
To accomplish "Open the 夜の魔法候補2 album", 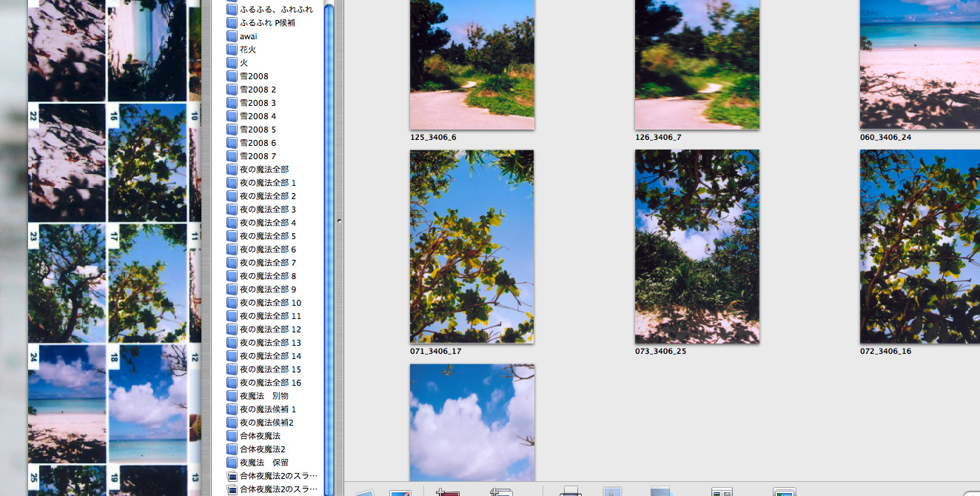I will tap(266, 423).
